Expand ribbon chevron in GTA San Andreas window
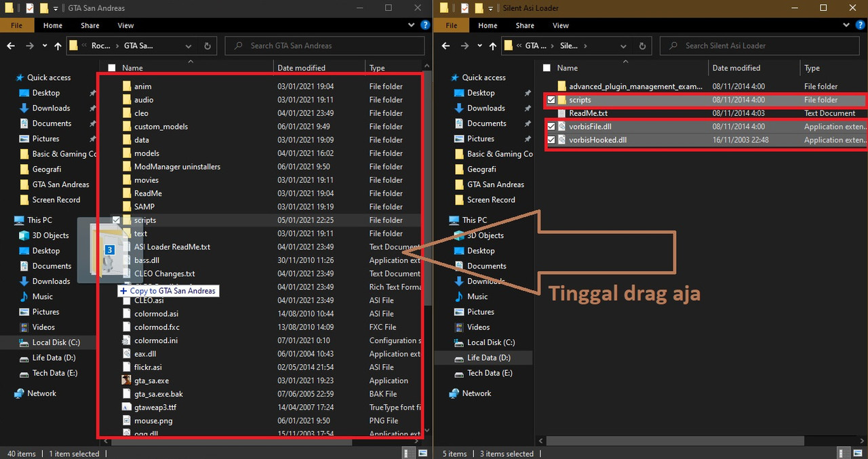 (411, 26)
